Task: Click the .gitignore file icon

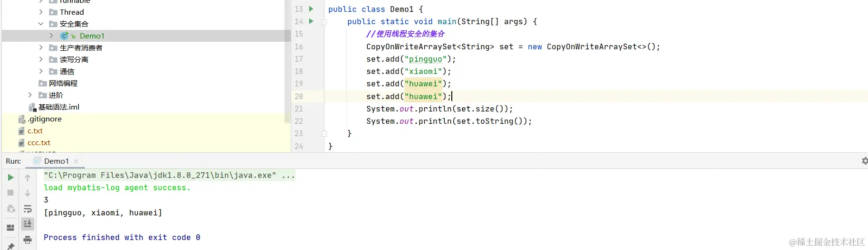Action: [21, 119]
